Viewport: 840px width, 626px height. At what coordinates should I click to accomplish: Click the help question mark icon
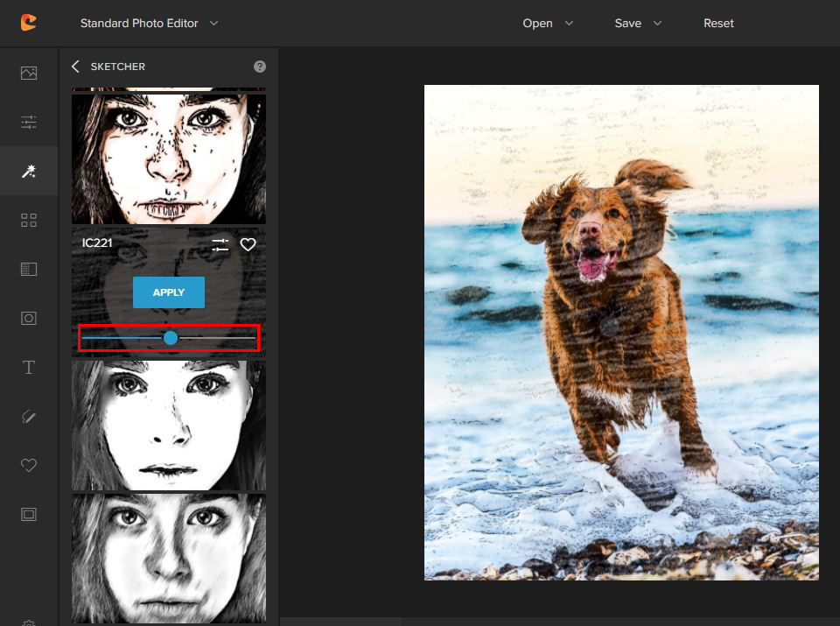(x=260, y=67)
